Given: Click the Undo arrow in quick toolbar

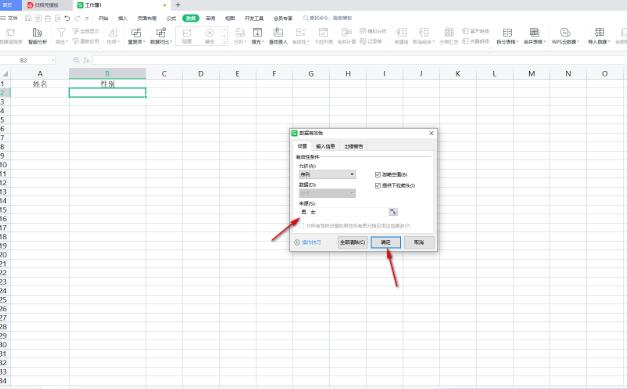Looking at the screenshot, I should click(67, 18).
